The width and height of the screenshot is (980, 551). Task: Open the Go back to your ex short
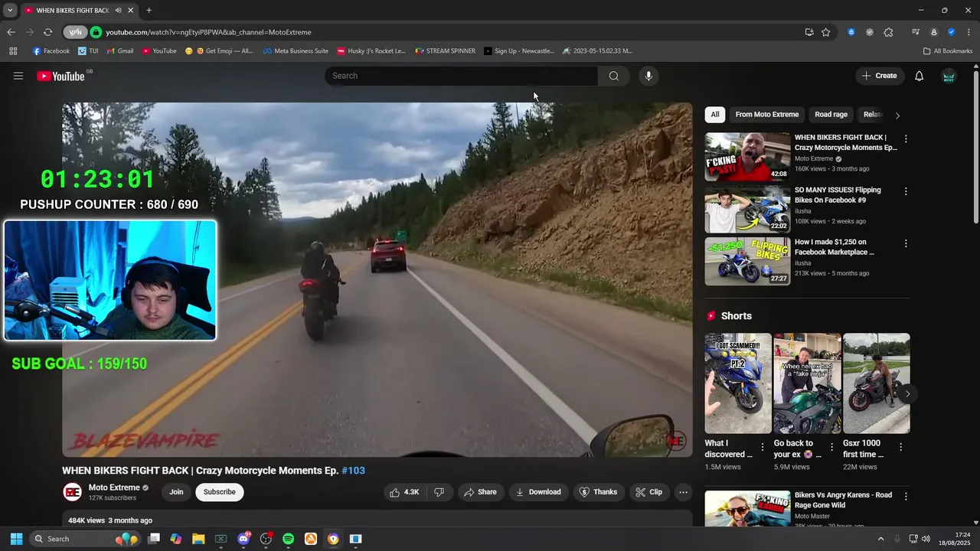(807, 383)
